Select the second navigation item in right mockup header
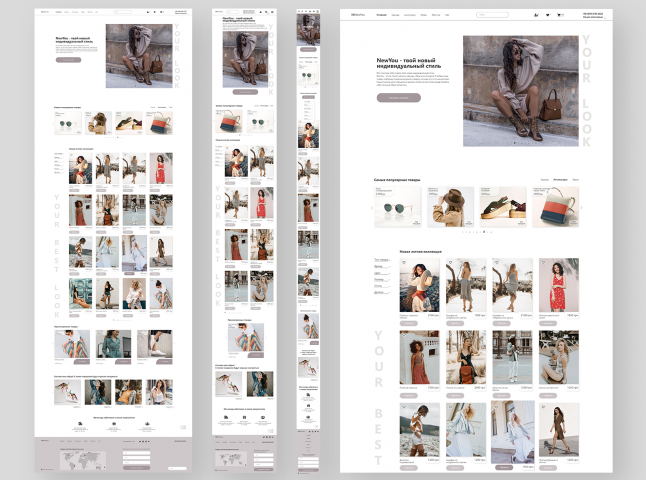This screenshot has height=480, width=646. [395, 15]
